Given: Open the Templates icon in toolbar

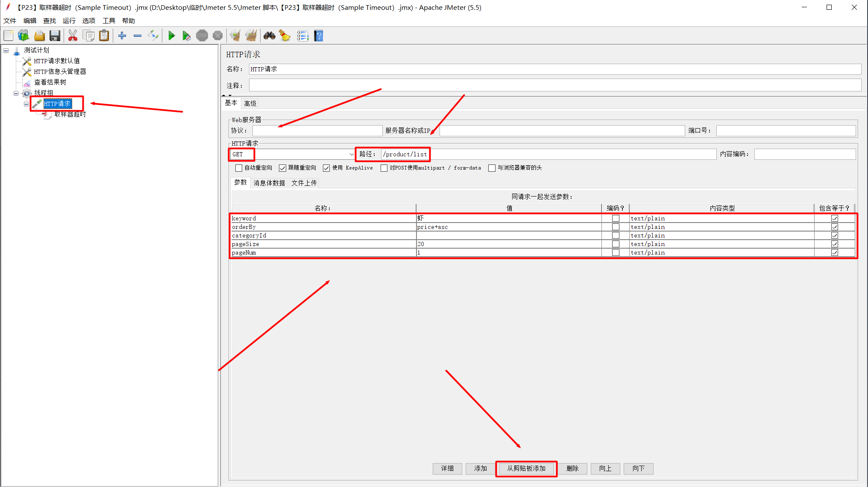Looking at the screenshot, I should [23, 36].
